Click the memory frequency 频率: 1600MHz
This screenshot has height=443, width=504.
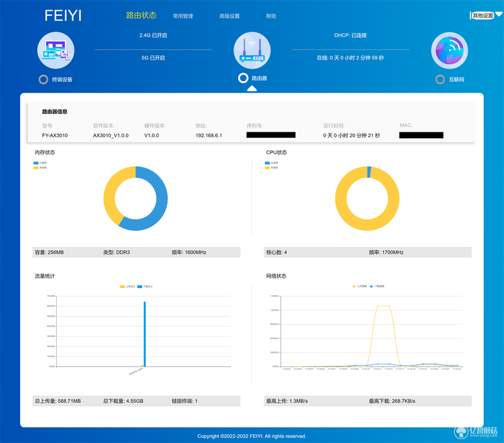[x=189, y=252]
